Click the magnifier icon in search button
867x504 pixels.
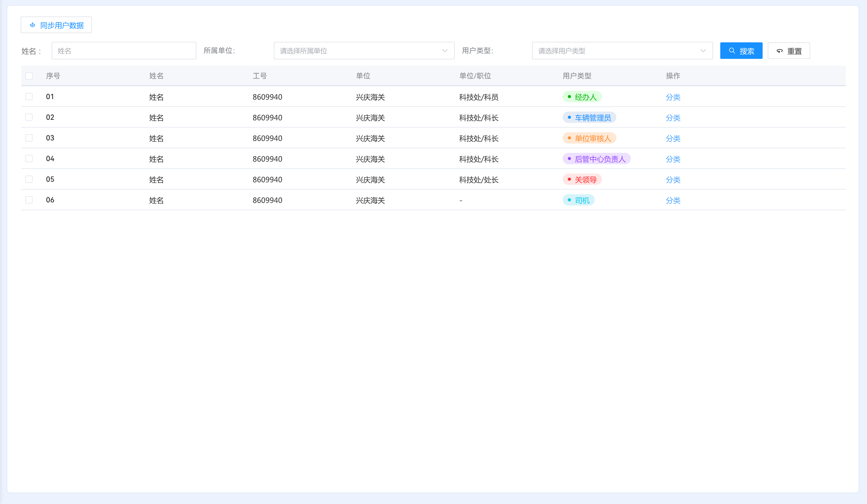(x=732, y=51)
